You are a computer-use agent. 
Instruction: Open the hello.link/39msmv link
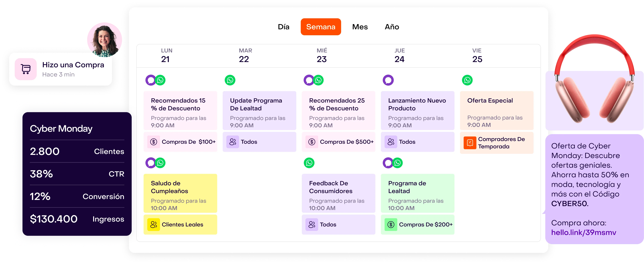pyautogui.click(x=583, y=233)
